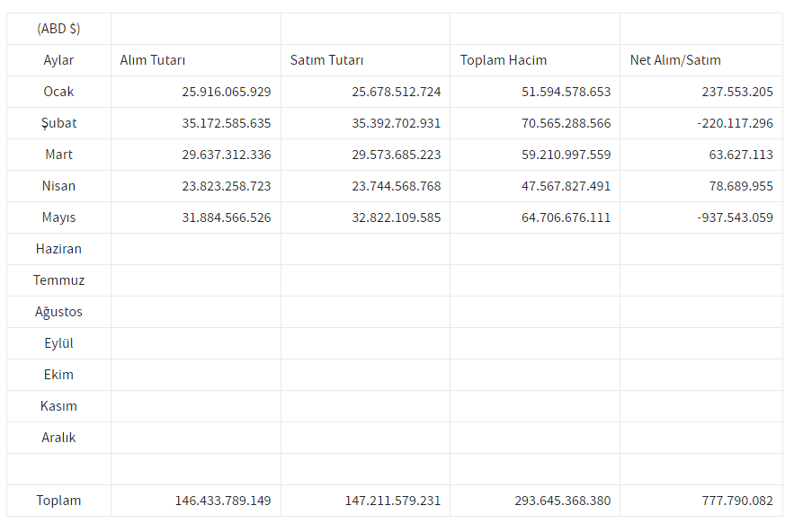
Task: Select the Net Alım/Satım header cell
Action: coord(675,60)
